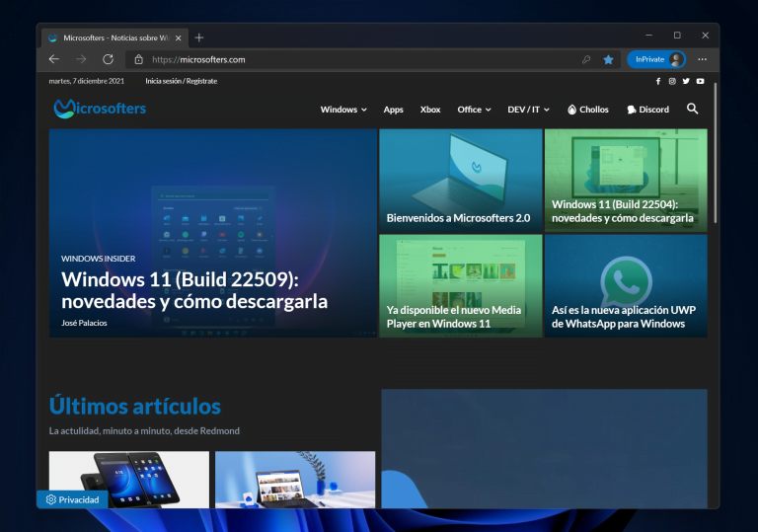
Task: Open the laptop on desk article thumbnail
Action: click(295, 480)
